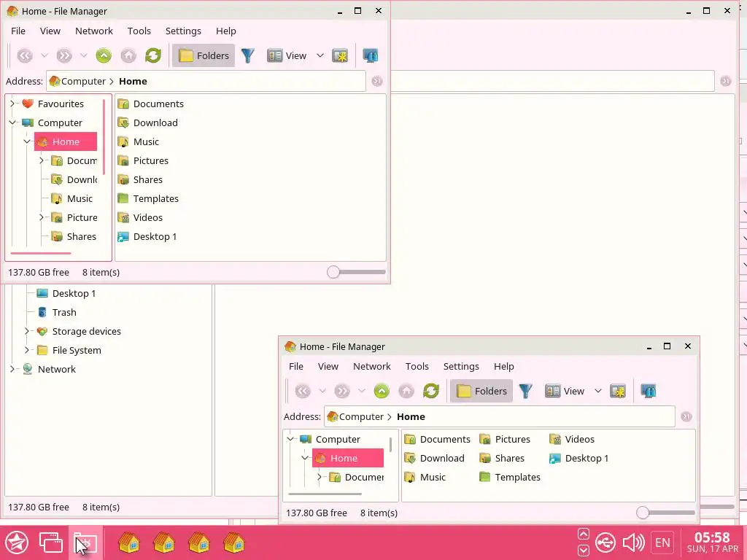Click horizontal scrollbar of top-left folder tree
Image resolution: width=747 pixels, height=560 pixels.
(x=41, y=253)
